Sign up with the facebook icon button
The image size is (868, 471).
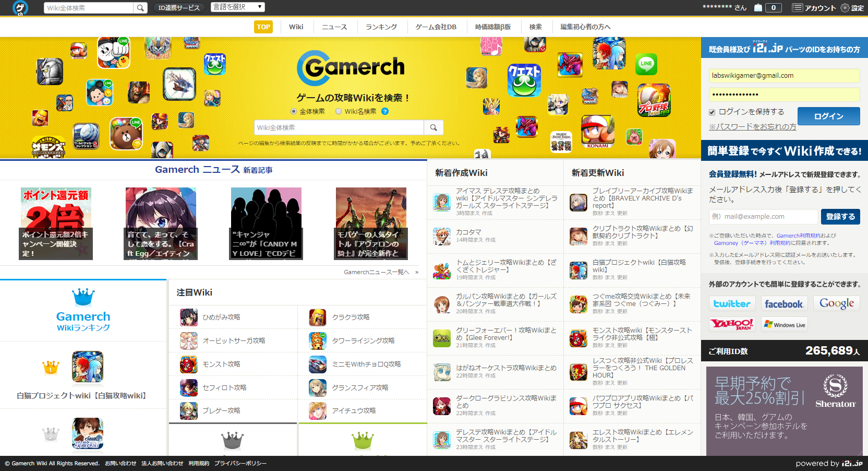click(783, 303)
